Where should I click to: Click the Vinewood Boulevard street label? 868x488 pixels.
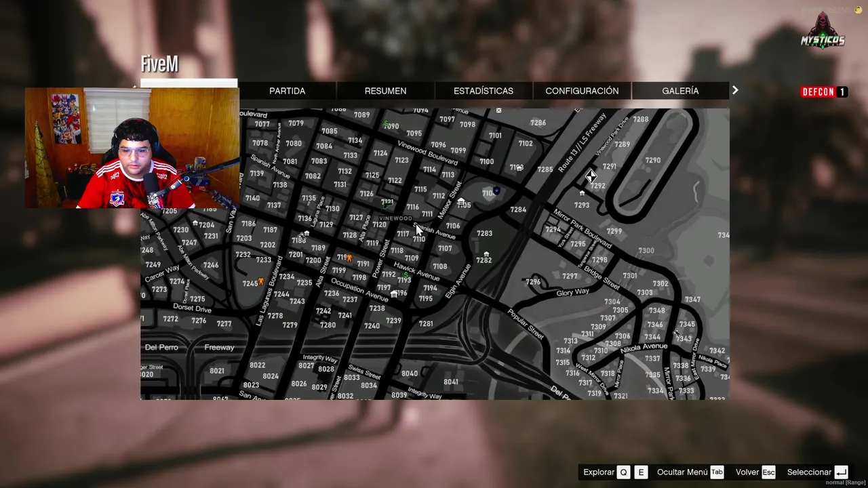(x=427, y=152)
